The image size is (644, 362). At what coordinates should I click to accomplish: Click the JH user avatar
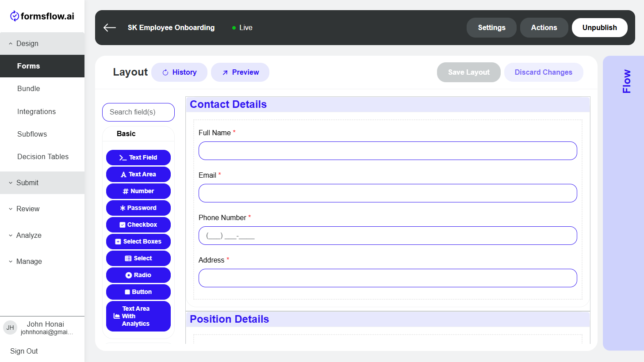tap(10, 328)
